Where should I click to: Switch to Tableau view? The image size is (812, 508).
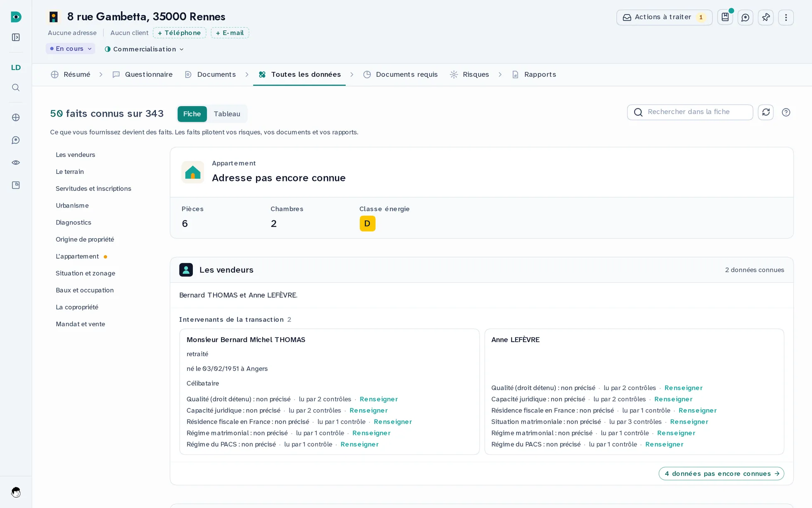pos(227,114)
